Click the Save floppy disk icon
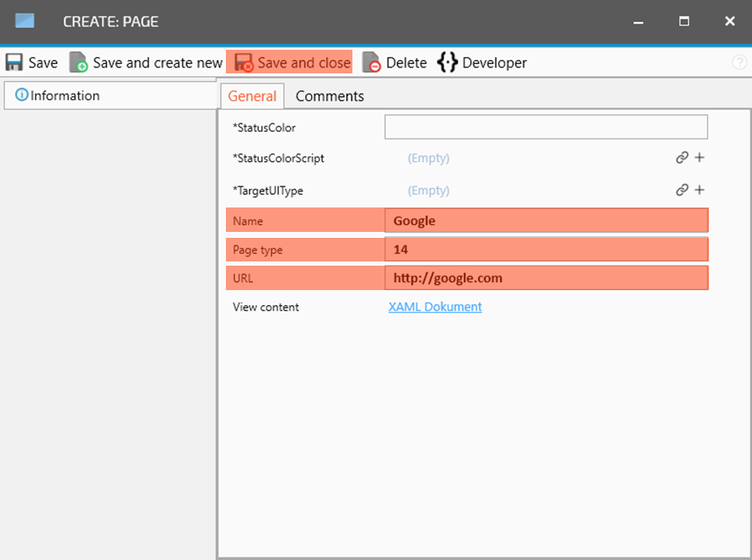 (14, 62)
